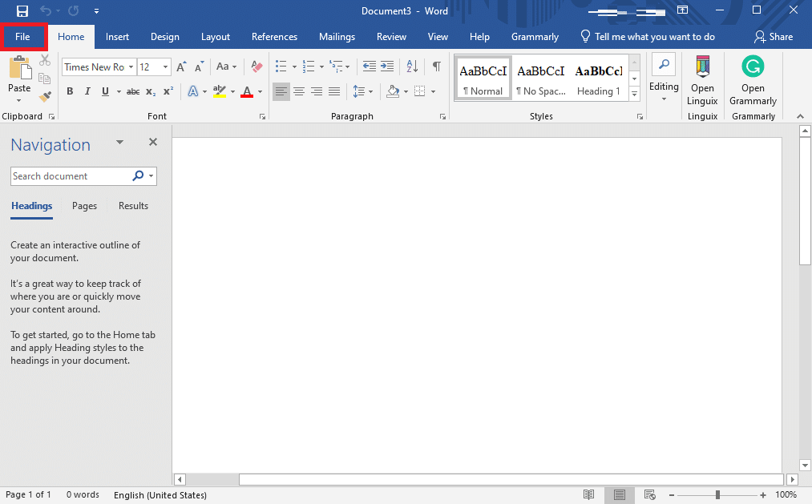Image resolution: width=812 pixels, height=504 pixels.
Task: Expand the Paste options arrow
Action: pos(19,100)
